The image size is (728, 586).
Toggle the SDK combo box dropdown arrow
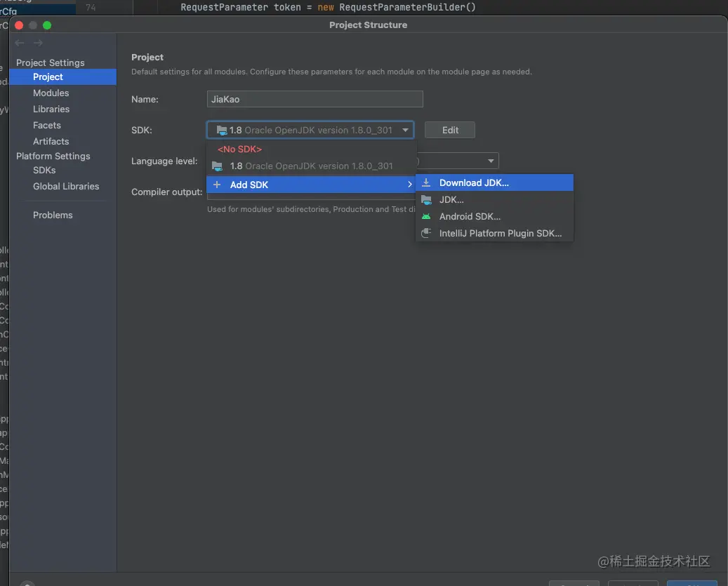click(x=405, y=130)
